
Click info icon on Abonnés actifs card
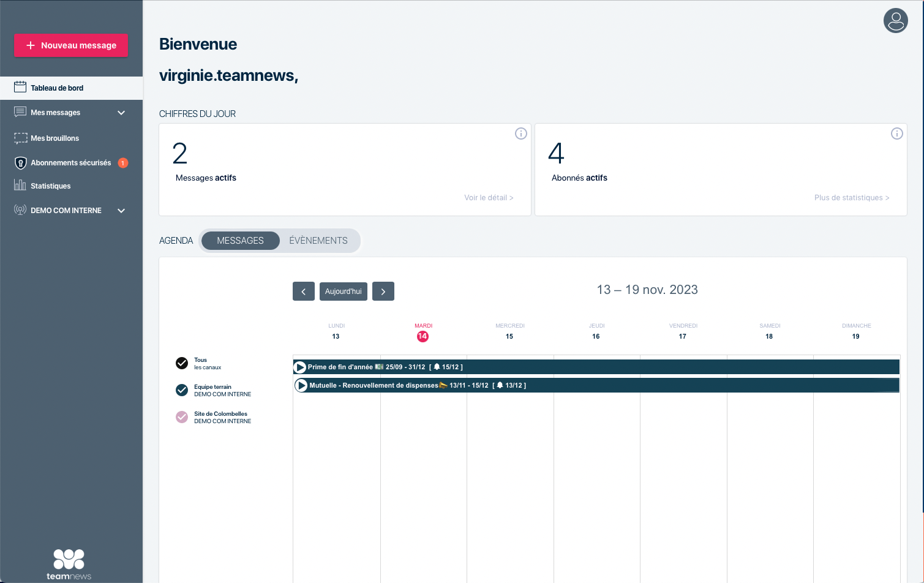click(x=896, y=134)
